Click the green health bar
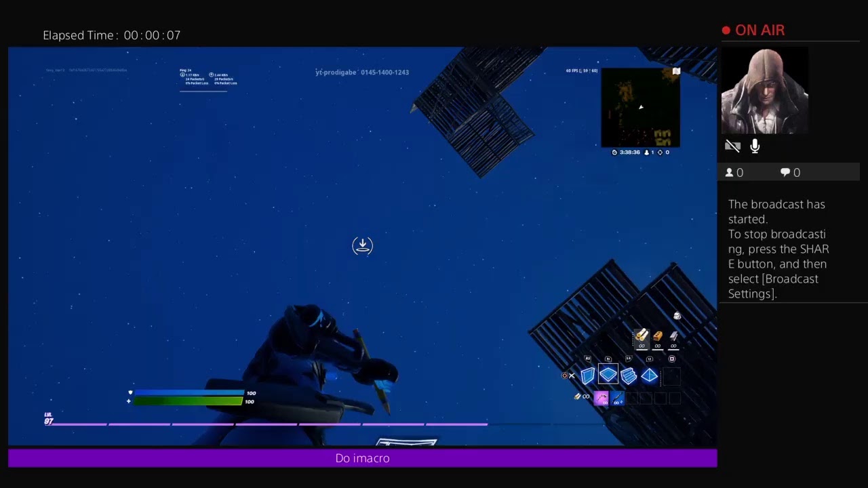Viewport: 868px width, 488px height. pos(189,401)
